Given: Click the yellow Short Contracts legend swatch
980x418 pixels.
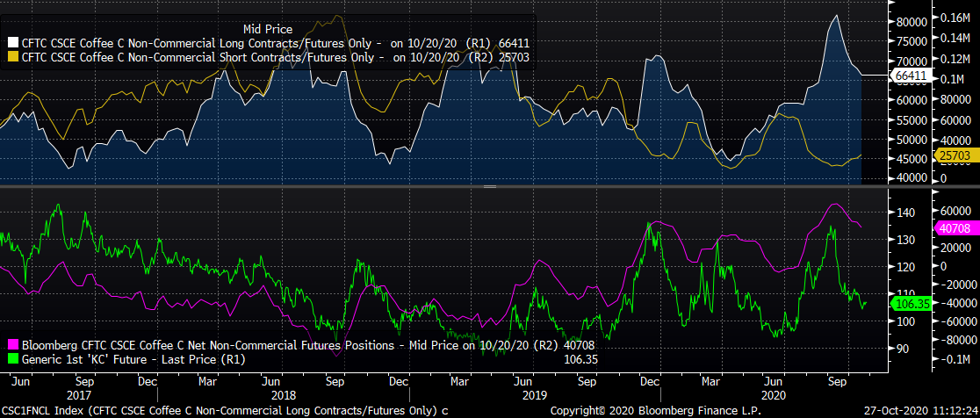Looking at the screenshot, I should click(x=12, y=56).
